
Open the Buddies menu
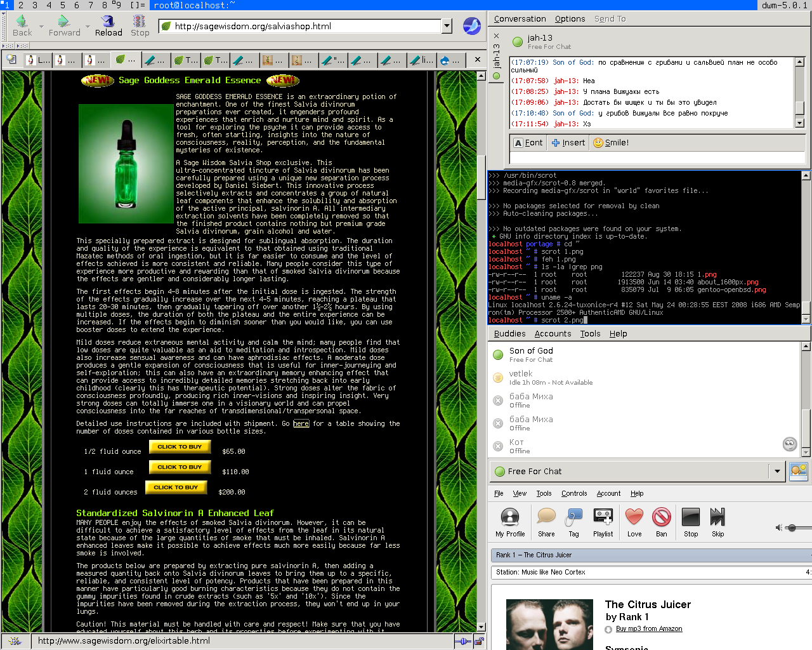pyautogui.click(x=509, y=334)
